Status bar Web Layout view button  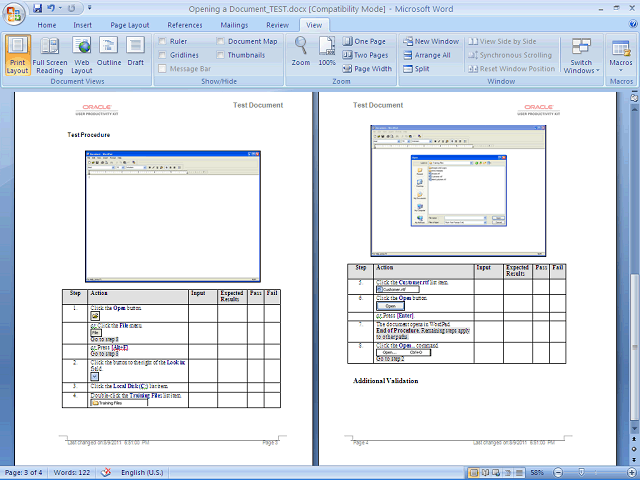tap(496, 473)
